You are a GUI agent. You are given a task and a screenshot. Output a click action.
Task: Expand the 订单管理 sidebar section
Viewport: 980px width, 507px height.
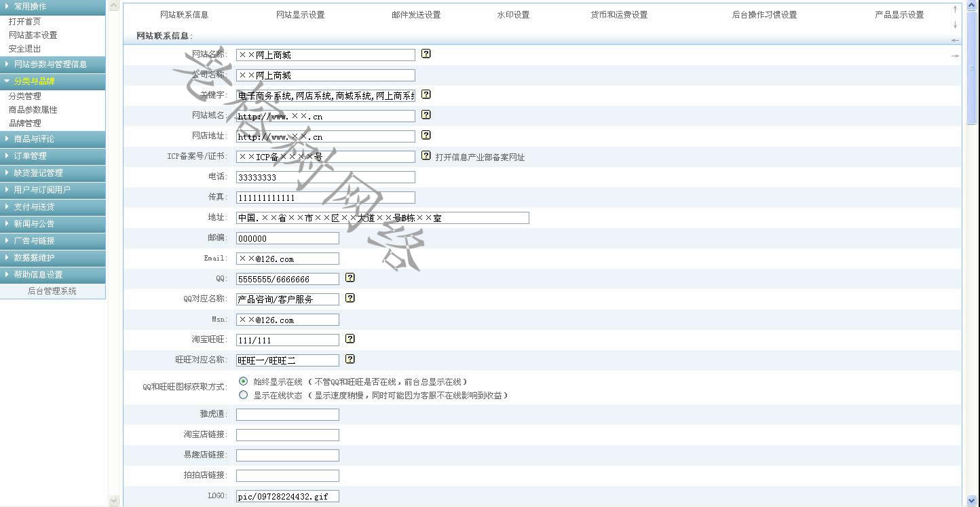[x=53, y=156]
